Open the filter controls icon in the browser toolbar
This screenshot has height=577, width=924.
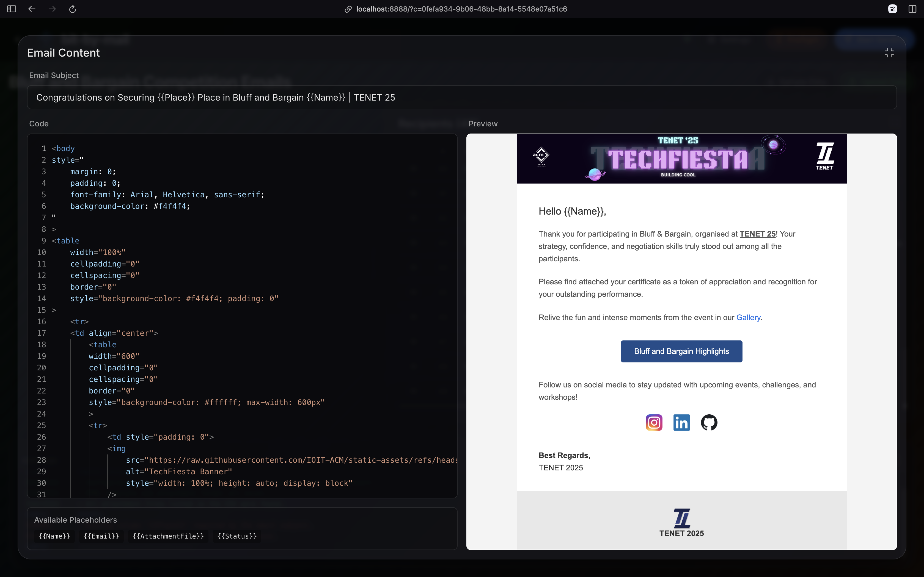[x=892, y=9]
